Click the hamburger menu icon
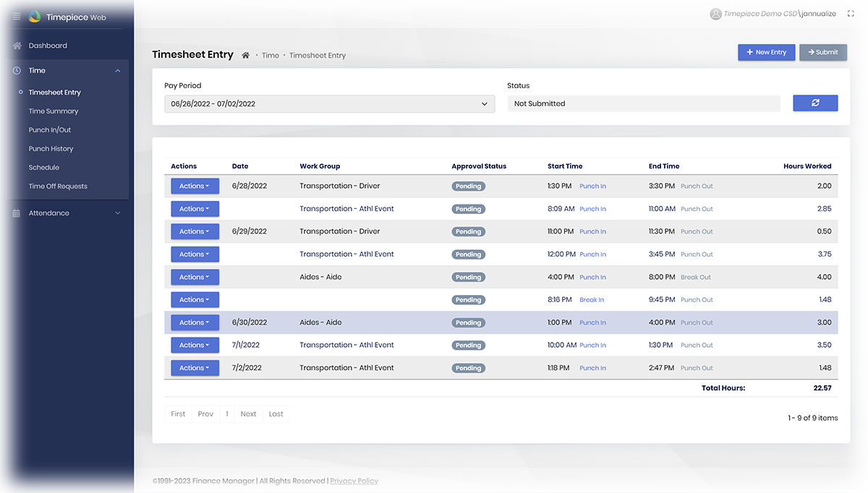 (17, 17)
